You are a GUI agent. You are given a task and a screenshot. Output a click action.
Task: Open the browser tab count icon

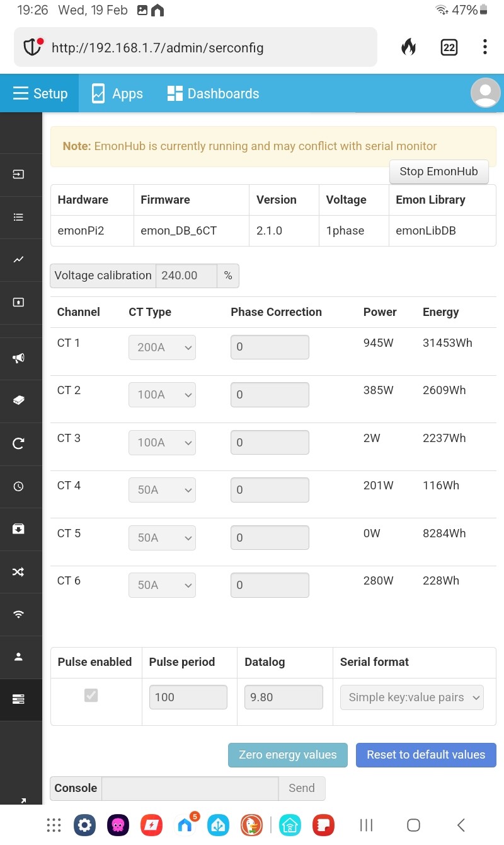[449, 47]
